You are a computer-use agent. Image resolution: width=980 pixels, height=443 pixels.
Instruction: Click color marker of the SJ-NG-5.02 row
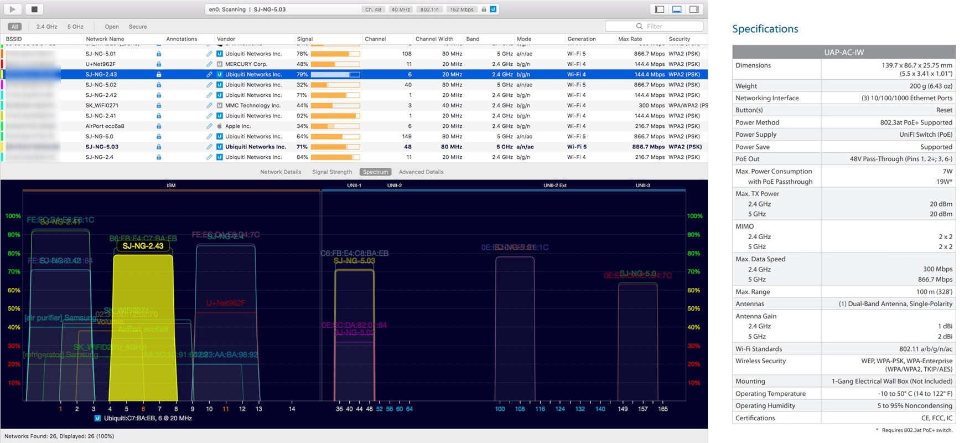[x=2, y=85]
